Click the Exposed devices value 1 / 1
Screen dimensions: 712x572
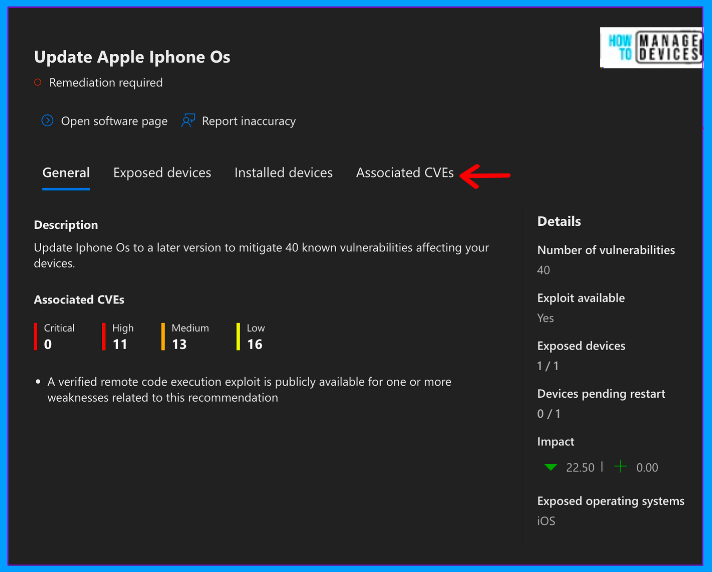(548, 366)
